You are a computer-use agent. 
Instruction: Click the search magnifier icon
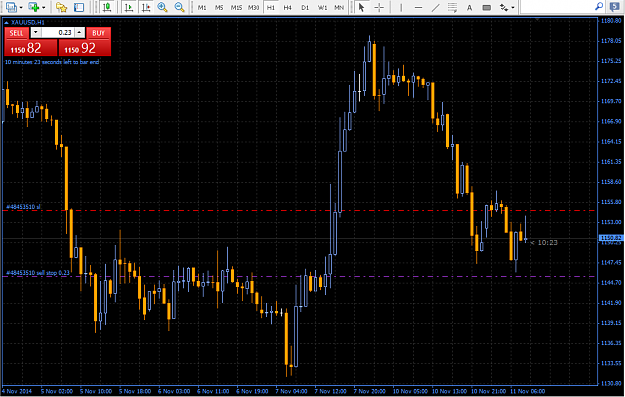click(x=599, y=7)
